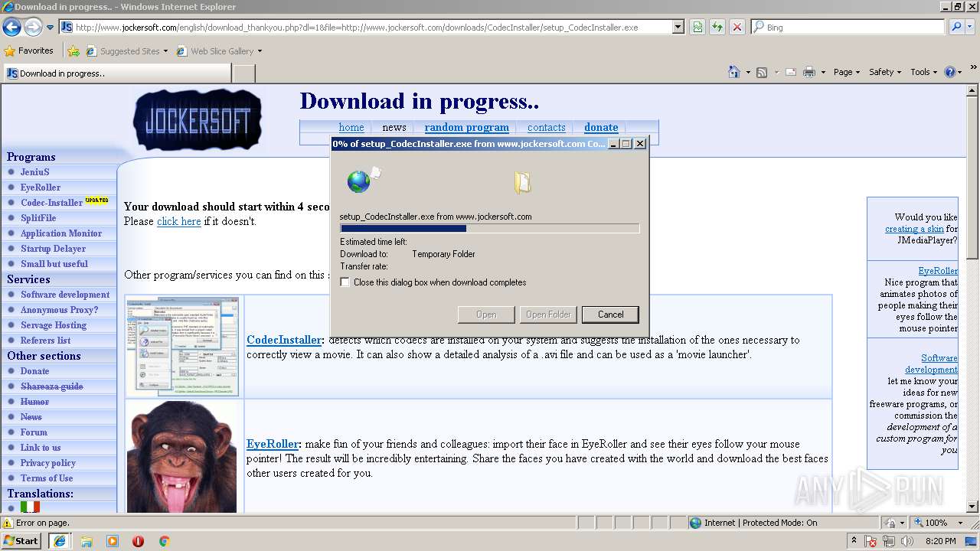This screenshot has width=980, height=551.
Task: Open the Safety menu
Action: coord(885,72)
